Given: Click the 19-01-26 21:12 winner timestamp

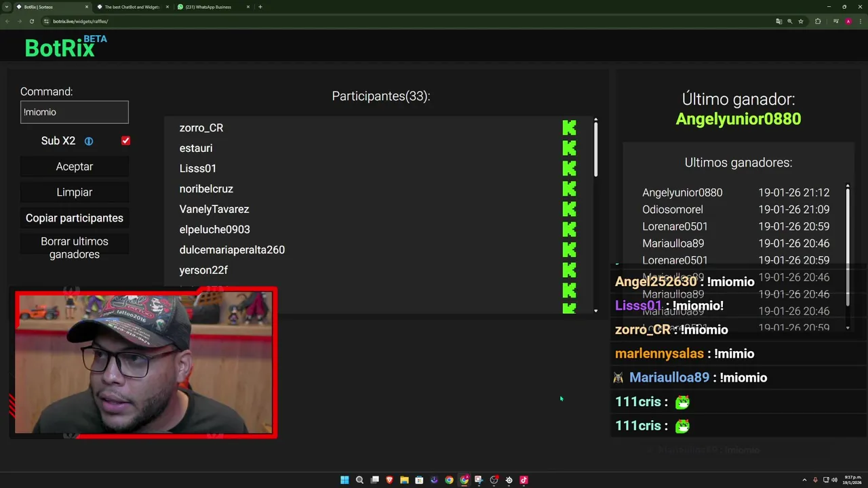Looking at the screenshot, I should pos(793,192).
